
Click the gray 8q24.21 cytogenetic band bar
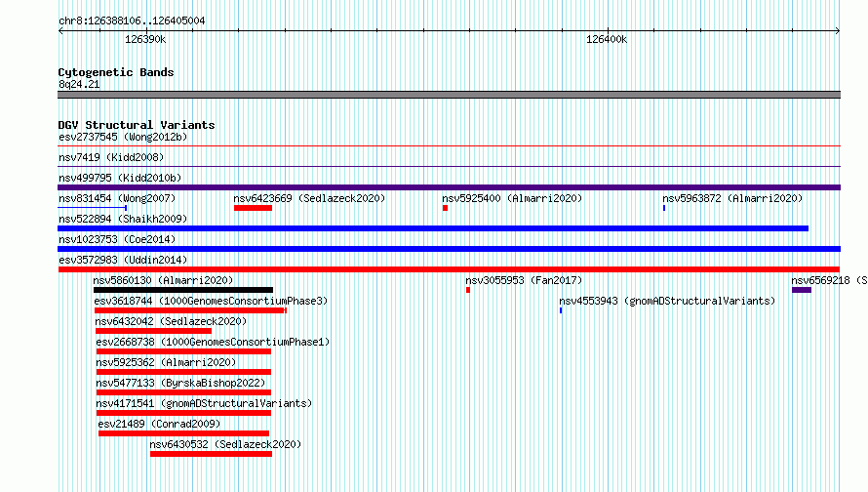point(449,95)
